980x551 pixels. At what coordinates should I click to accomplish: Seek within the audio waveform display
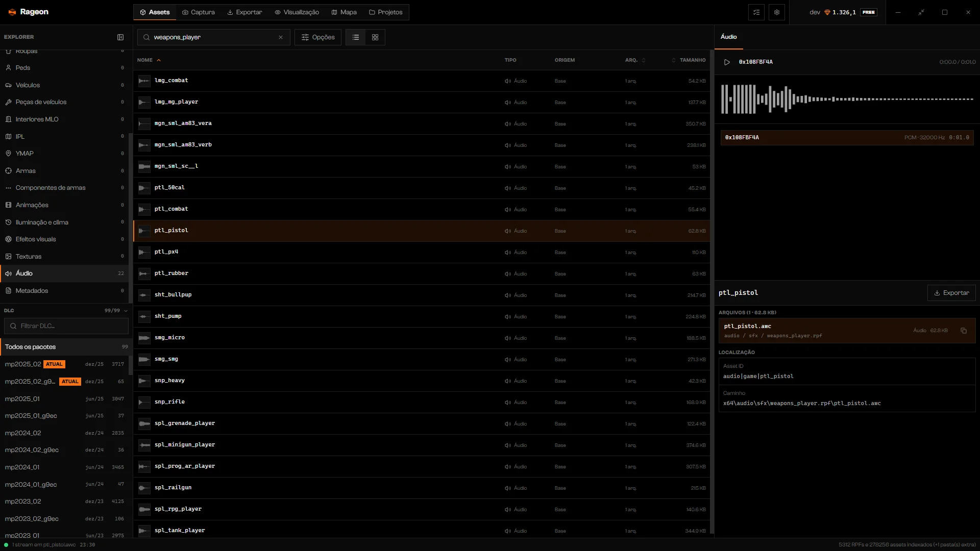point(847,99)
